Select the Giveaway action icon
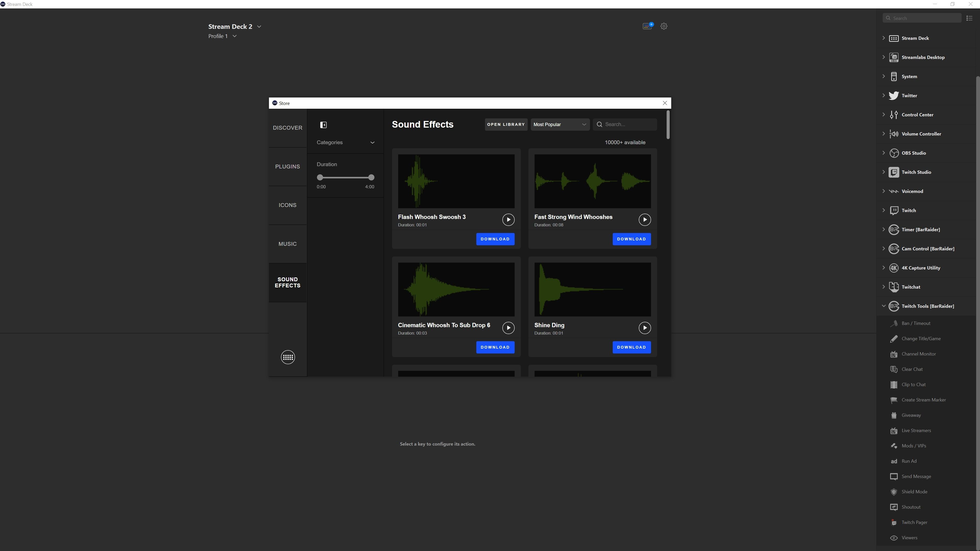 pyautogui.click(x=894, y=415)
